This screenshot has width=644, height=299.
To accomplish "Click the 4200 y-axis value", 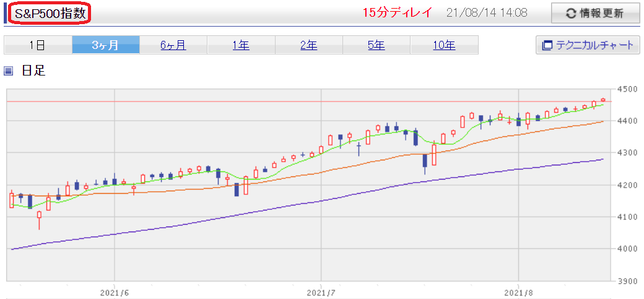I will tap(627, 185).
